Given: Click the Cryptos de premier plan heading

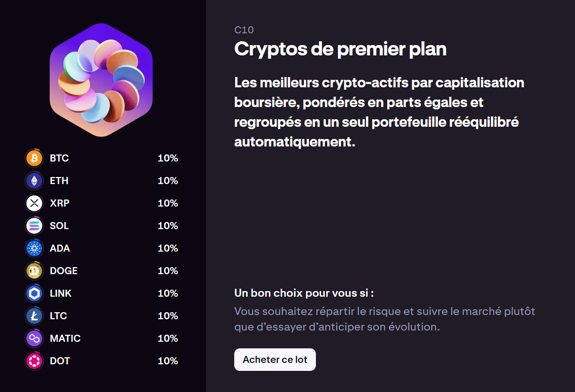Looking at the screenshot, I should pyautogui.click(x=340, y=49).
